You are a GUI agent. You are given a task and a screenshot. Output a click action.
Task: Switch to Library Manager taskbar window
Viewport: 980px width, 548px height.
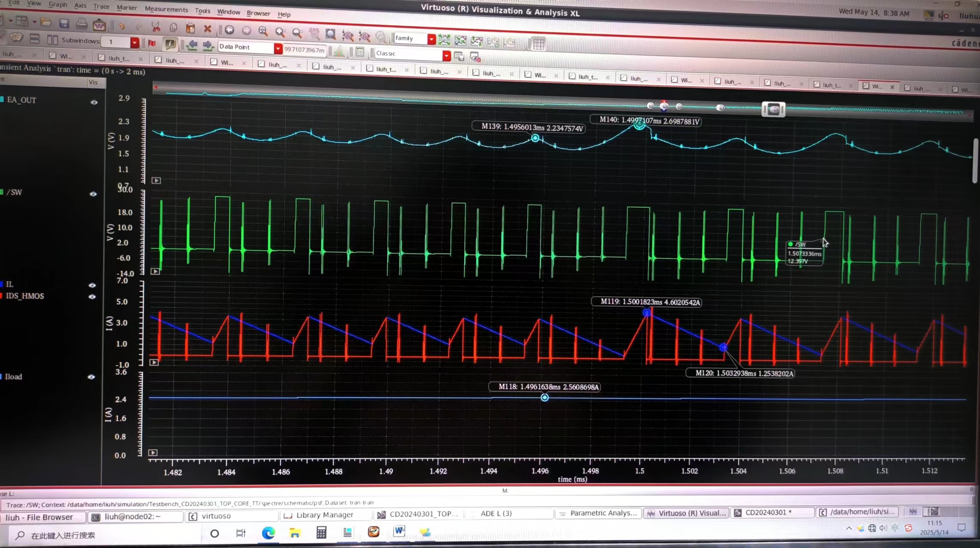tap(324, 515)
